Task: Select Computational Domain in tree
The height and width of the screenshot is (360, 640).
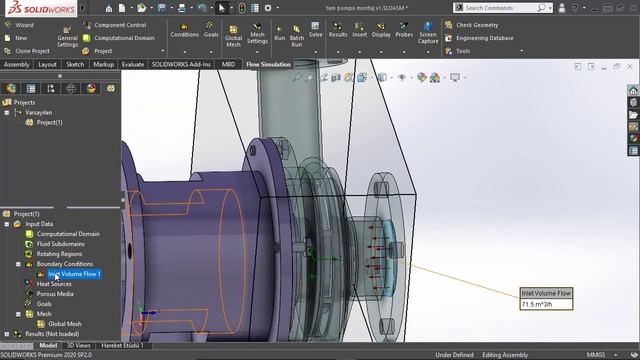Action: coord(68,234)
